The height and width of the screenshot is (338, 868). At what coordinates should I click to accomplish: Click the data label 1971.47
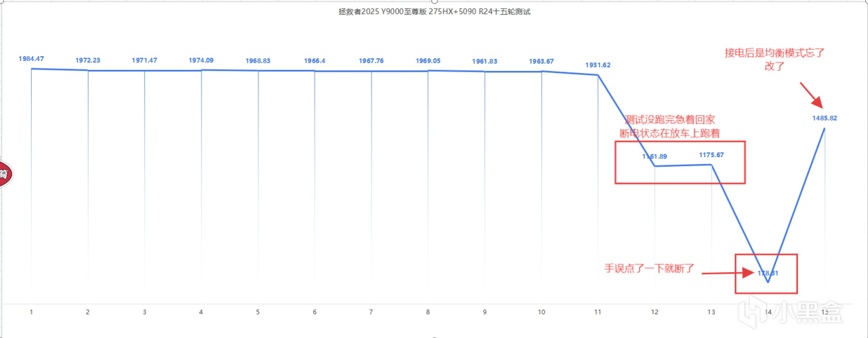point(145,61)
